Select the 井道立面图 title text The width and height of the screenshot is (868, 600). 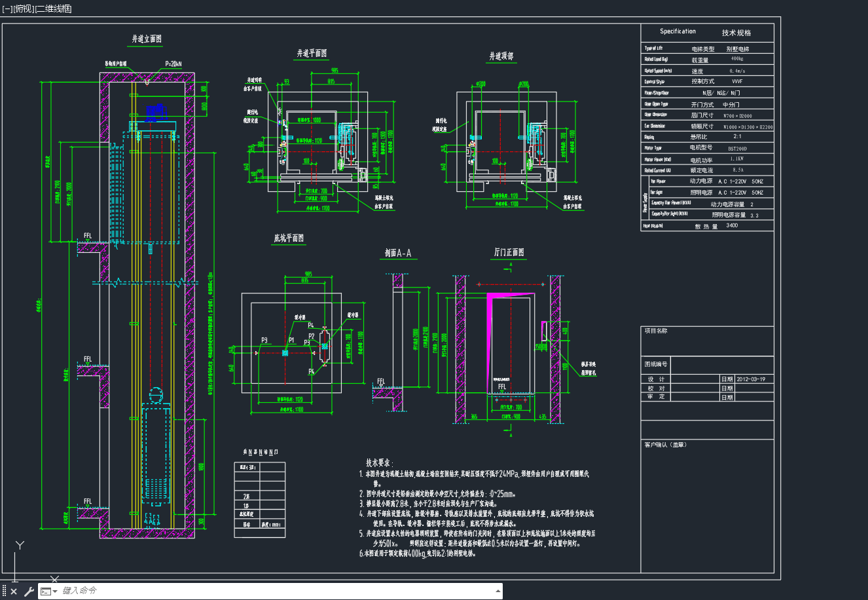tap(147, 39)
